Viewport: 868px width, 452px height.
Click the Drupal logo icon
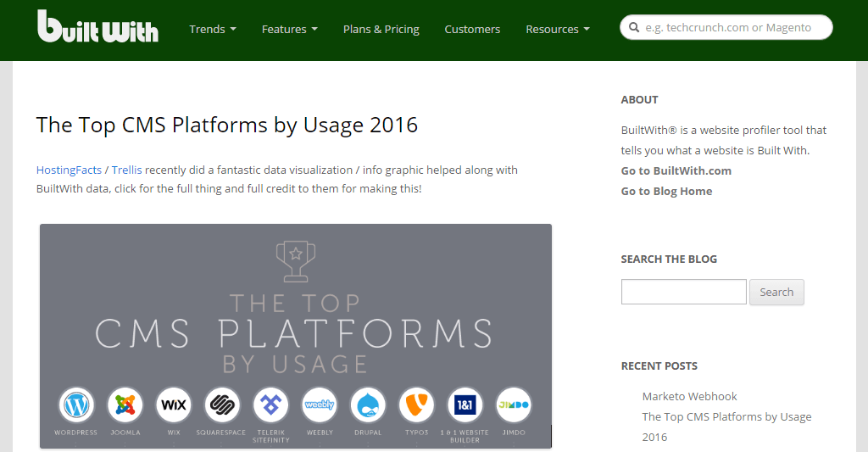click(368, 405)
